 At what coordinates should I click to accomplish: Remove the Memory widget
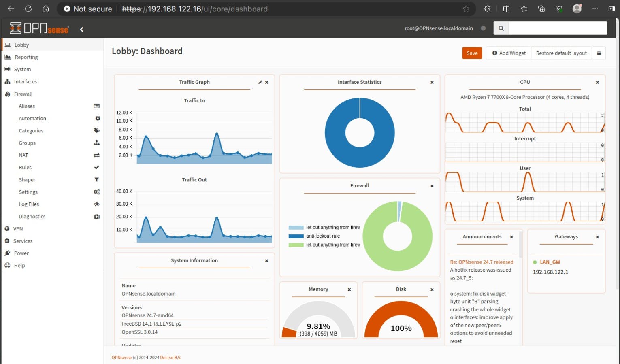coord(349,289)
